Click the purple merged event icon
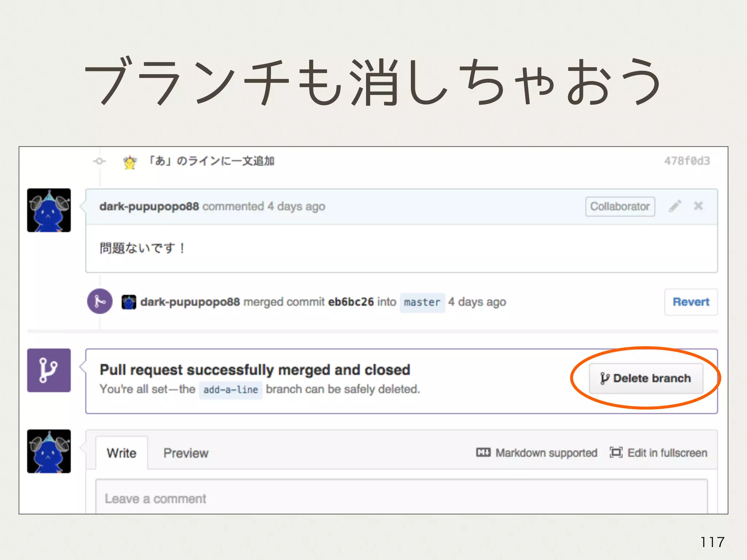The width and height of the screenshot is (747, 560). (100, 302)
